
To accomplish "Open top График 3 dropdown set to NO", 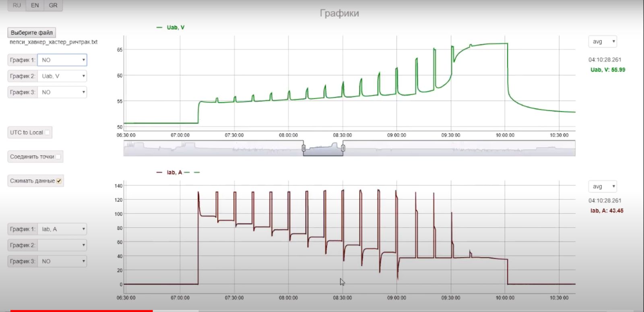I will (62, 92).
